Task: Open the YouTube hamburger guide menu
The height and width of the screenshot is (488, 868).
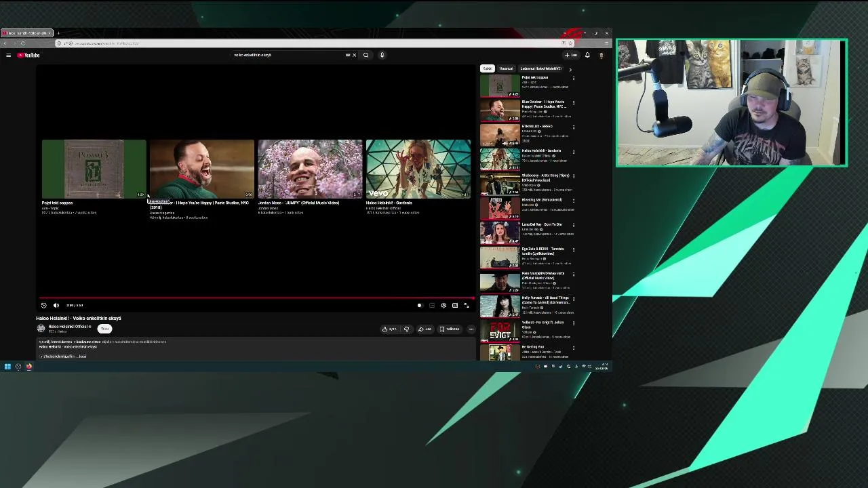Action: coord(8,55)
